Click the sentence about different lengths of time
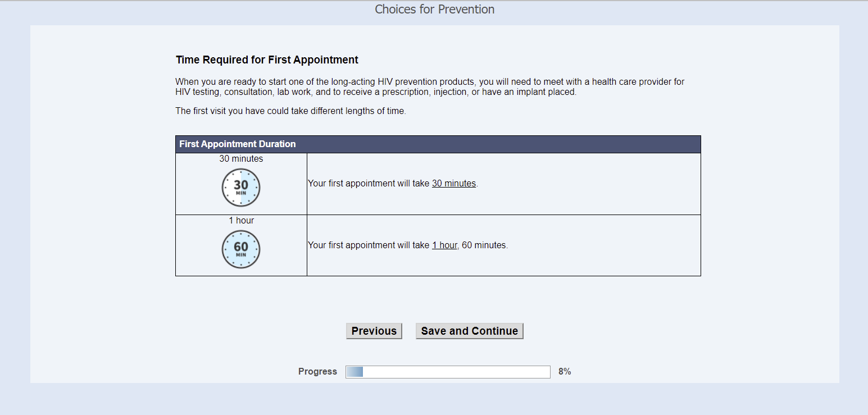This screenshot has width=868, height=415. [290, 111]
